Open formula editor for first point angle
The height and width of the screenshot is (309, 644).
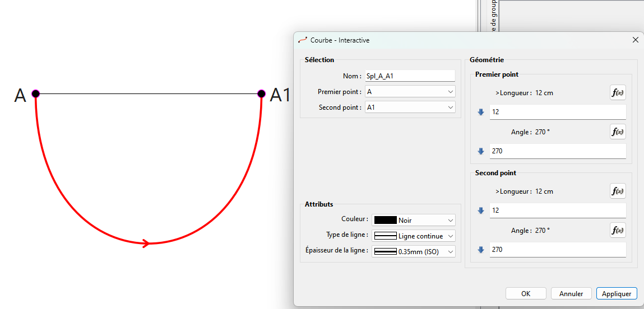[618, 132]
